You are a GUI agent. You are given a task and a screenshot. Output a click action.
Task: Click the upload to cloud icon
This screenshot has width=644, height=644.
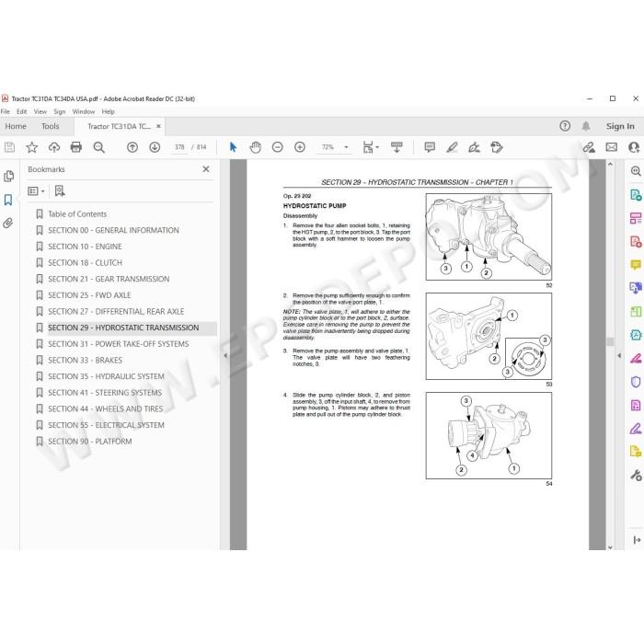pyautogui.click(x=53, y=147)
